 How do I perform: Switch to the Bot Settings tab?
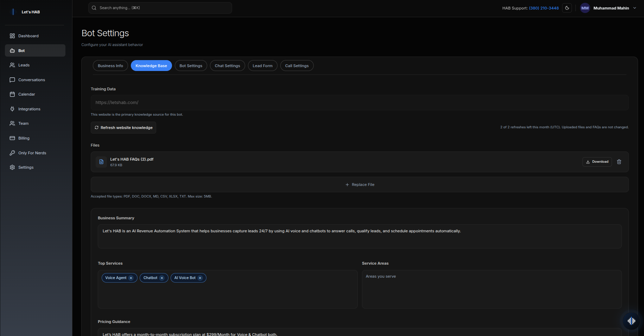[x=191, y=66]
